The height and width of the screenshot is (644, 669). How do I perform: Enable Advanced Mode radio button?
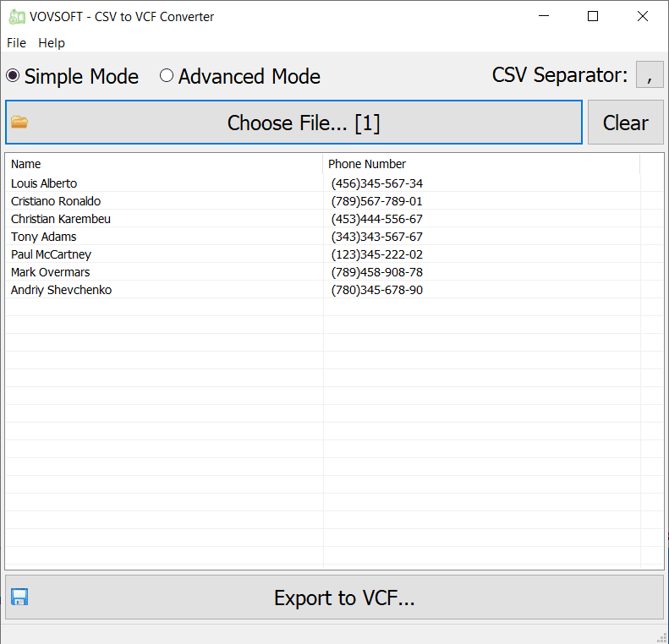(167, 76)
